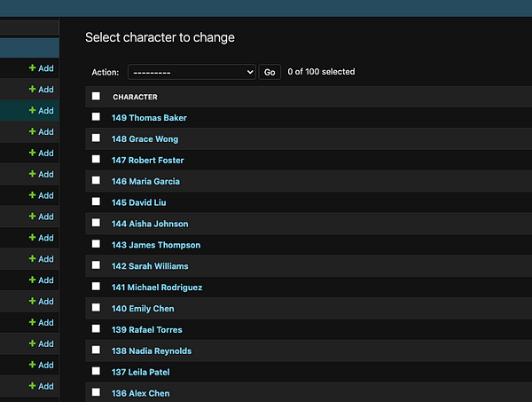Open the Action dropdown menu
Image resolution: width=532 pixels, height=402 pixels.
tap(192, 72)
